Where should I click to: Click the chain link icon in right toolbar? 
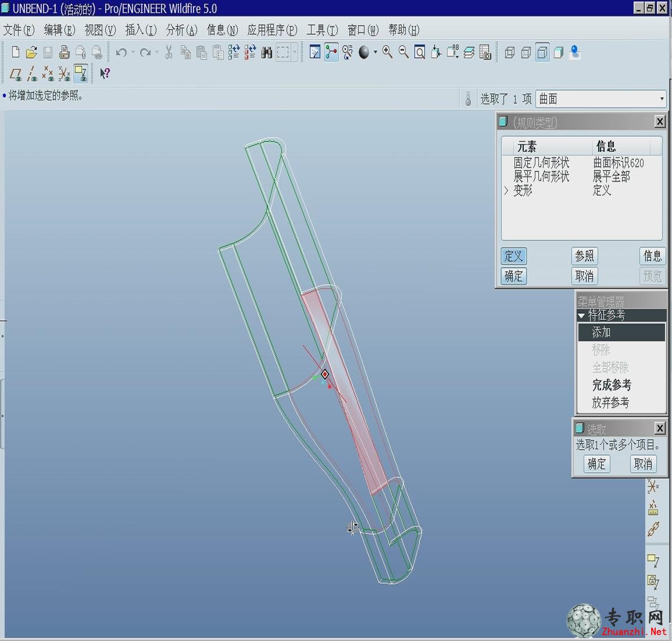coord(653,529)
